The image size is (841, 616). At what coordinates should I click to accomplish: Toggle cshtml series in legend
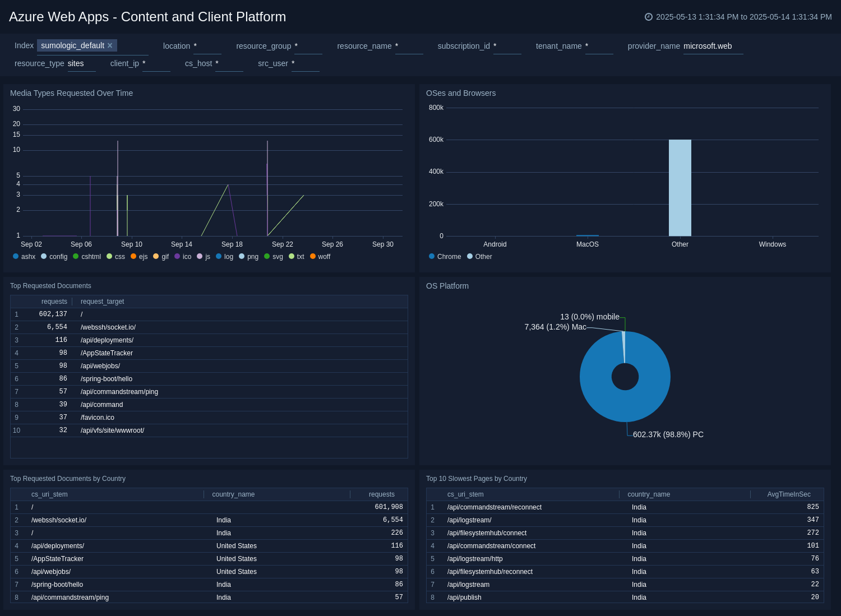click(87, 257)
